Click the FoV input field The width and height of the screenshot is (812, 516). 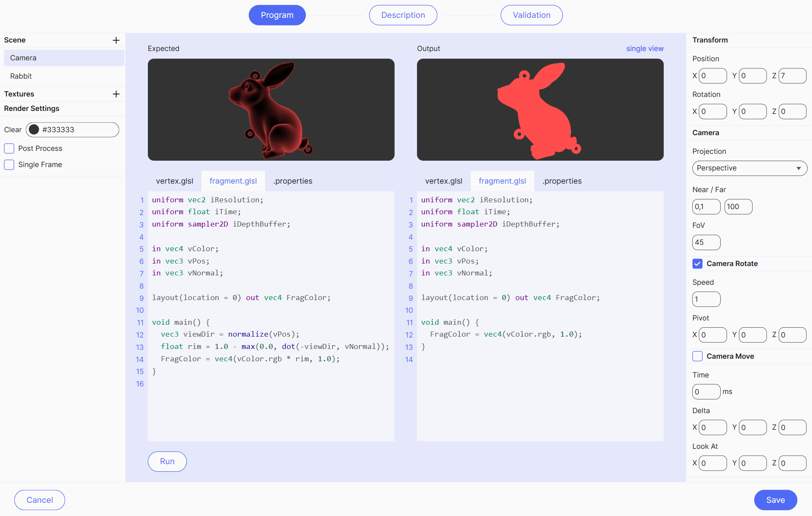(x=706, y=242)
